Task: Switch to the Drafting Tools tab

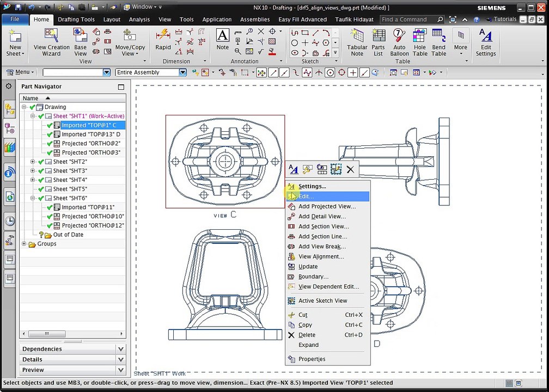Action: pyautogui.click(x=76, y=20)
